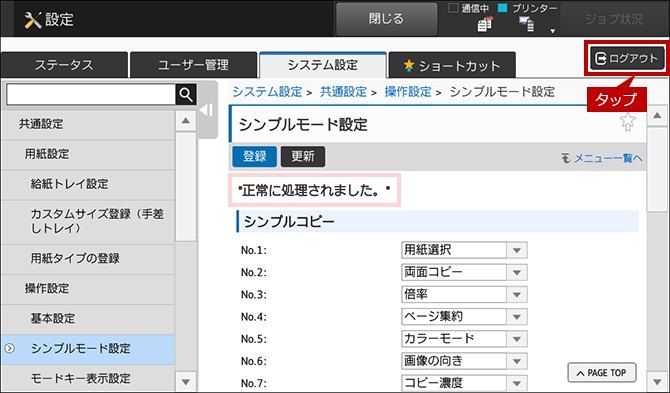The width and height of the screenshot is (670, 393).
Task: Open No.3 倍率 dropdown
Action: click(x=464, y=294)
